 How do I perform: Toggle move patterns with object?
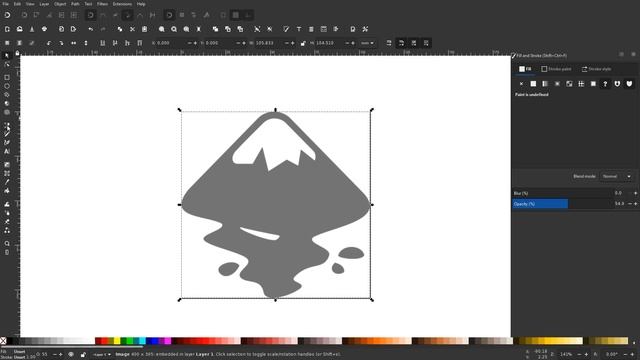[426, 43]
